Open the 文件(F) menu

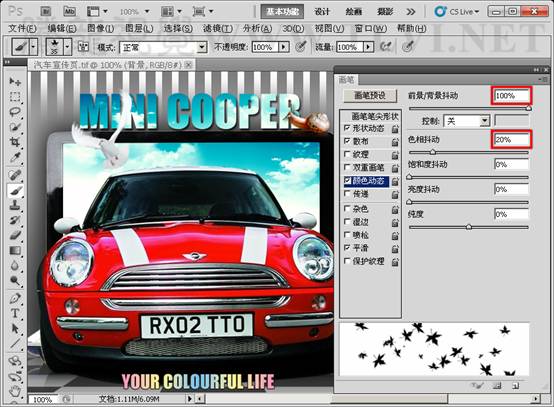pos(22,28)
